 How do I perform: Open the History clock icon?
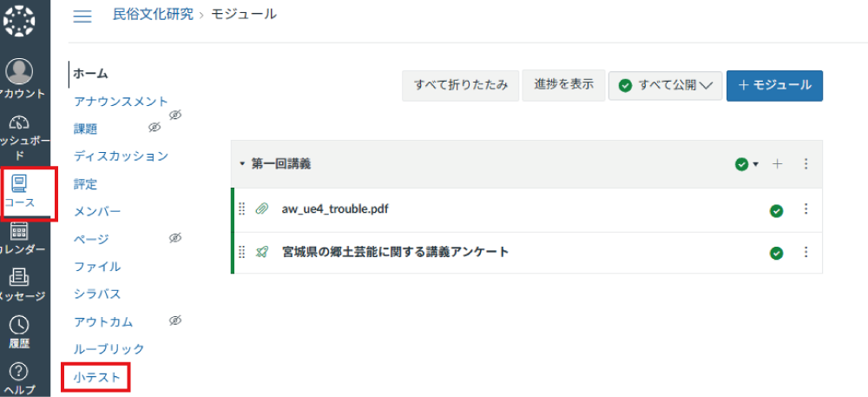tap(19, 326)
